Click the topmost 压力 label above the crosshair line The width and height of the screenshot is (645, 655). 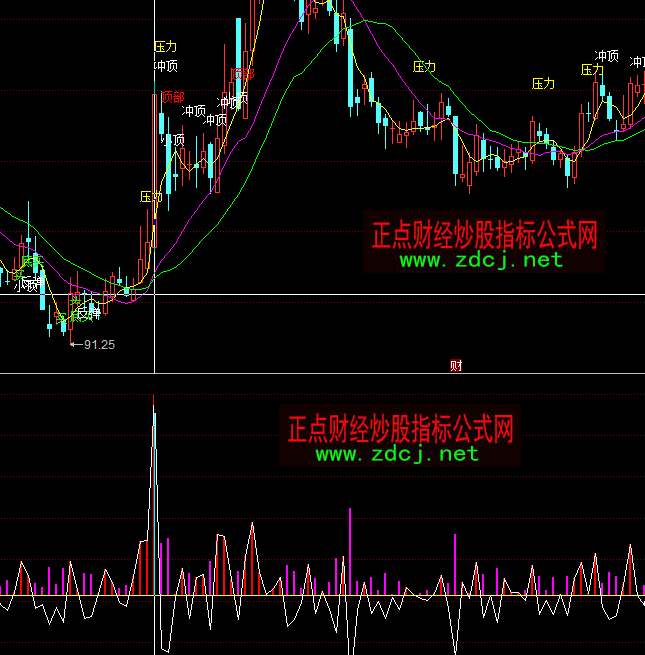tap(166, 47)
